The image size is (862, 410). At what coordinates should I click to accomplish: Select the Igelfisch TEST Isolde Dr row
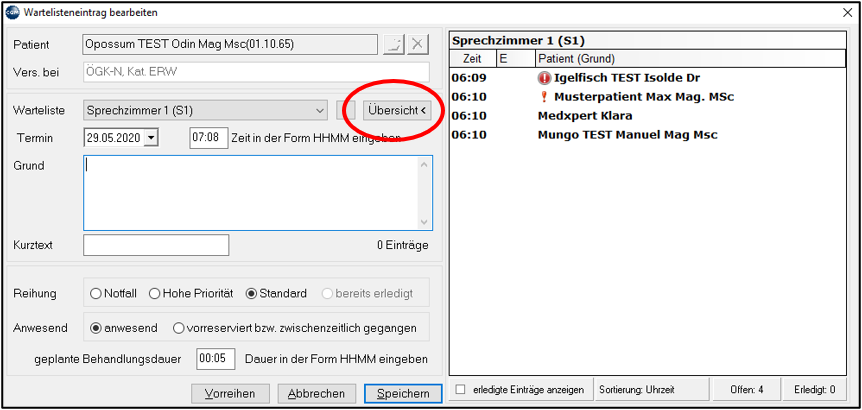coord(648,78)
